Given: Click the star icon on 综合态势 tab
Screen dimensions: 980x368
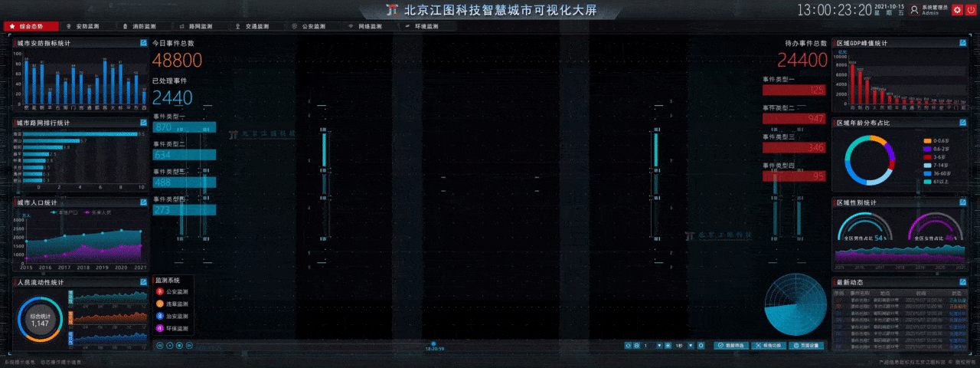Looking at the screenshot, I should coord(11,26).
